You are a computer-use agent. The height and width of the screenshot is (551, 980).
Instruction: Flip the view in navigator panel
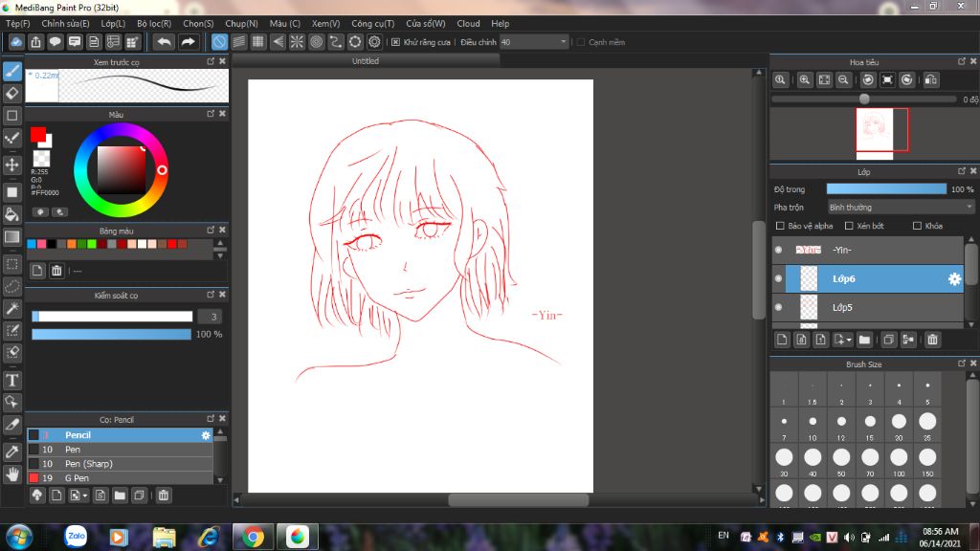930,80
